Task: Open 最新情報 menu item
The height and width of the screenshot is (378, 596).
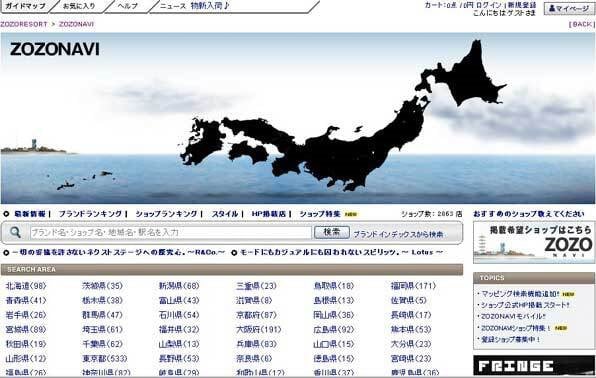Action: (x=30, y=214)
